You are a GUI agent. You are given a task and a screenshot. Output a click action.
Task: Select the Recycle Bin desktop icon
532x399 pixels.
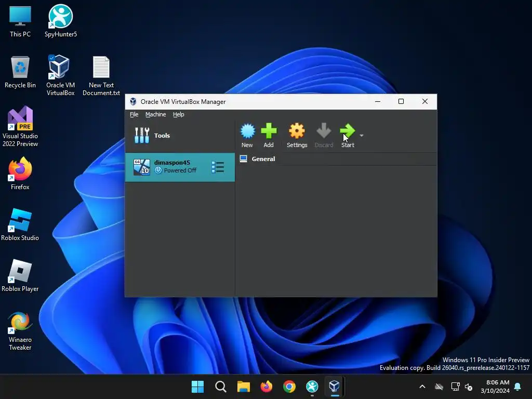20,72
